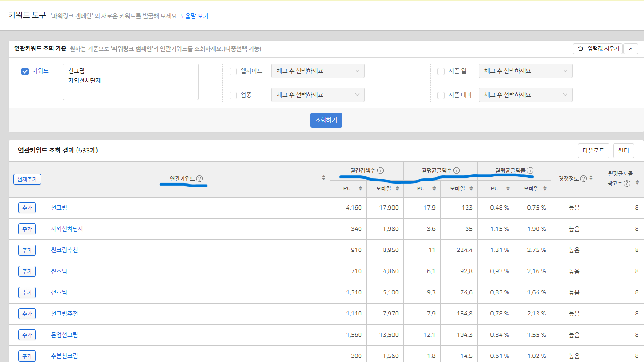Collapse the 연관키워드 조회 기준 panel
The image size is (644, 362).
coord(630,48)
